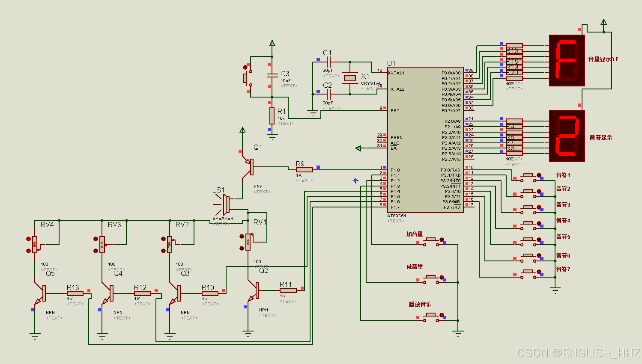Select the NPN transistor Q3 symbol

coord(176,293)
